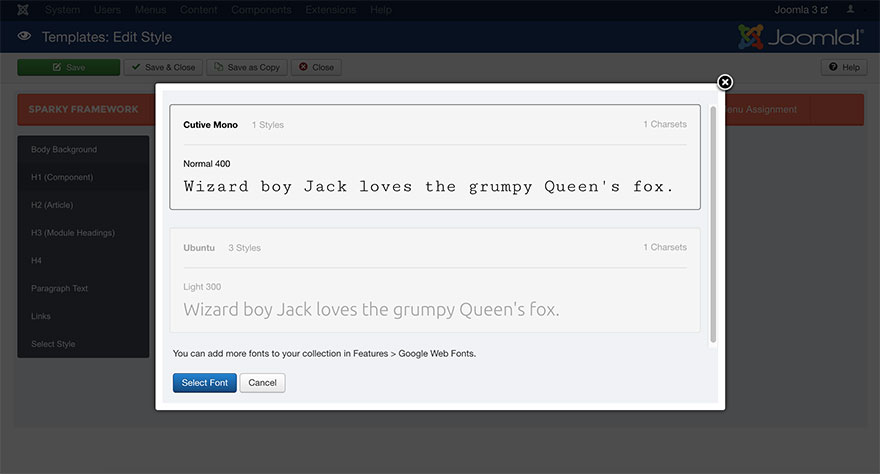Click the toolbar Close button
Image resolution: width=880 pixels, height=474 pixels.
(x=316, y=67)
